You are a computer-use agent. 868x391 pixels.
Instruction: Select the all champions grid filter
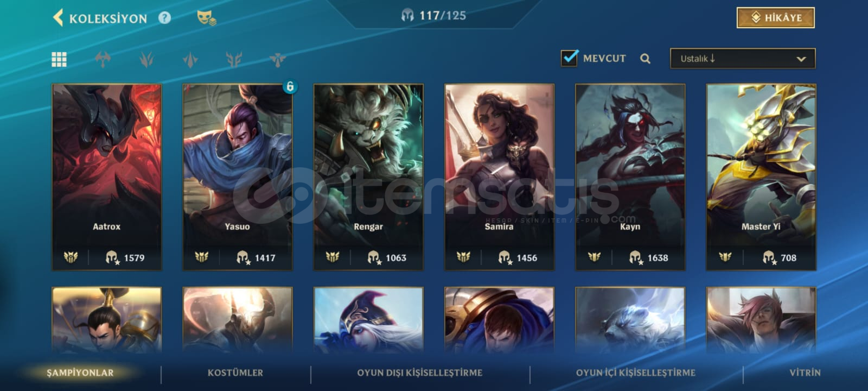coord(59,59)
